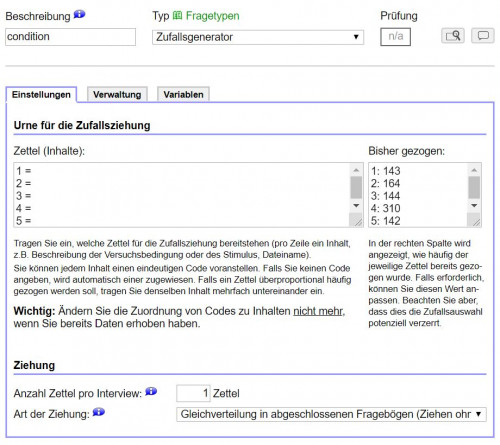Click the line '5 =' in Zettel list
The image size is (500, 445).
pyautogui.click(x=24, y=221)
